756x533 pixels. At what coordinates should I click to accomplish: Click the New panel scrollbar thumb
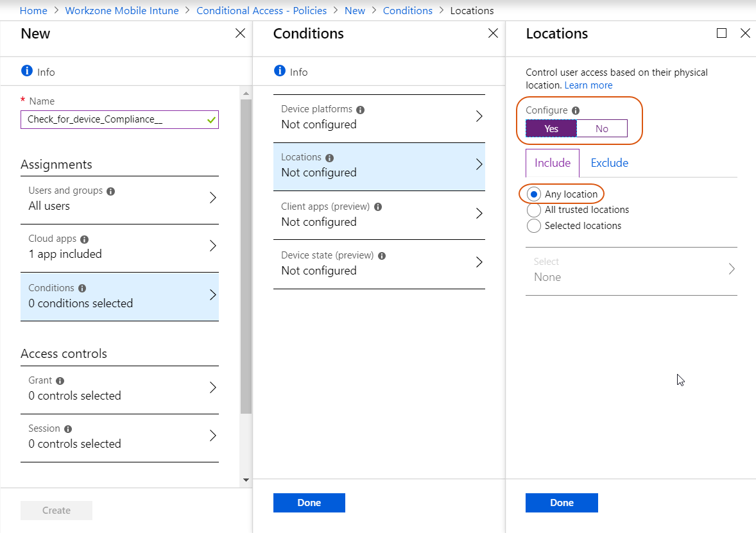coord(246,257)
